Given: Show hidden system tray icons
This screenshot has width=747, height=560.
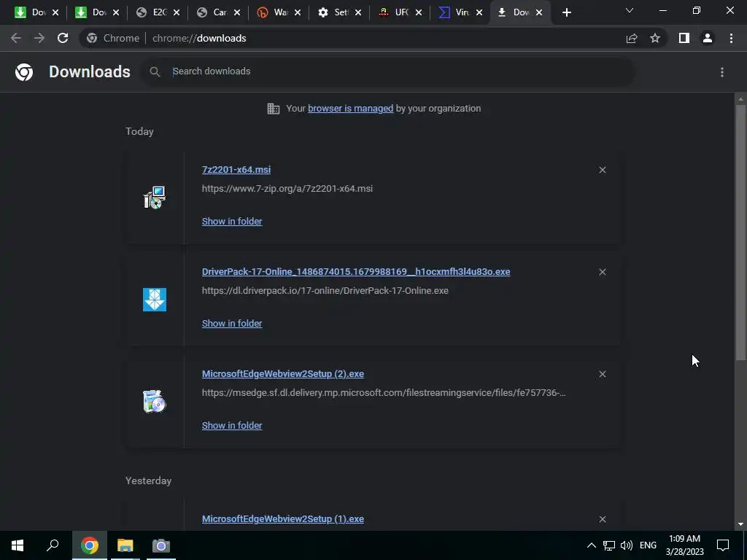Looking at the screenshot, I should pyautogui.click(x=591, y=545).
